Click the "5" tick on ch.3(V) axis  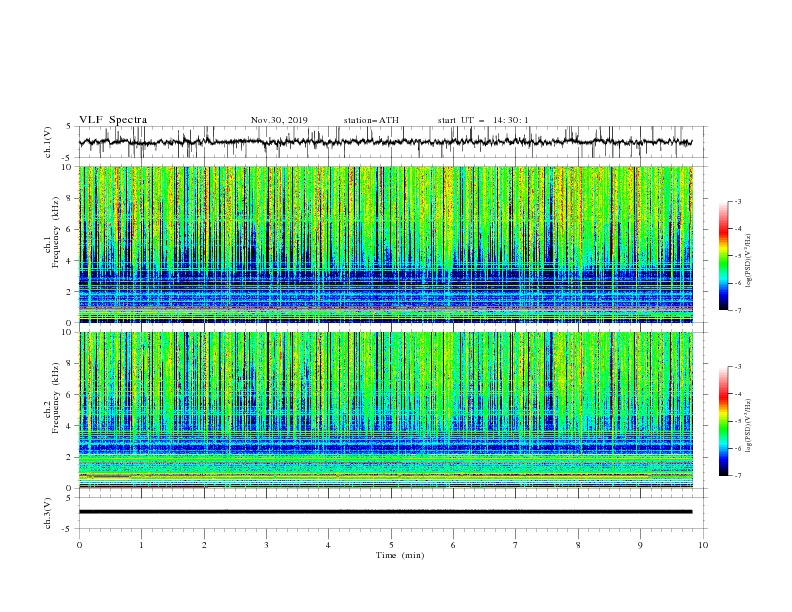70,498
